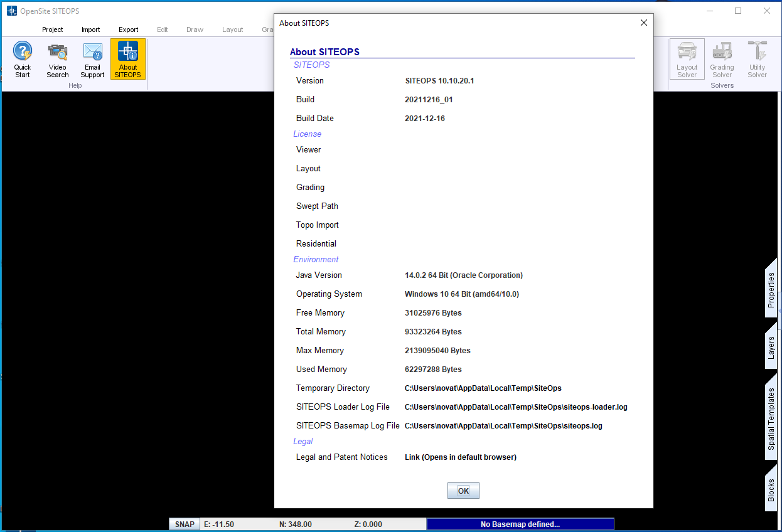This screenshot has width=782, height=532.
Task: Open the Project menu
Action: (x=53, y=29)
